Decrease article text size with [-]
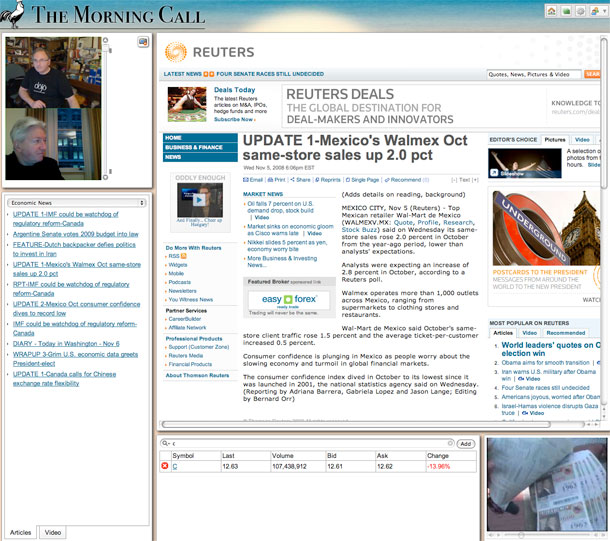Viewport: 610px width, 541px height. pyautogui.click(x=454, y=180)
